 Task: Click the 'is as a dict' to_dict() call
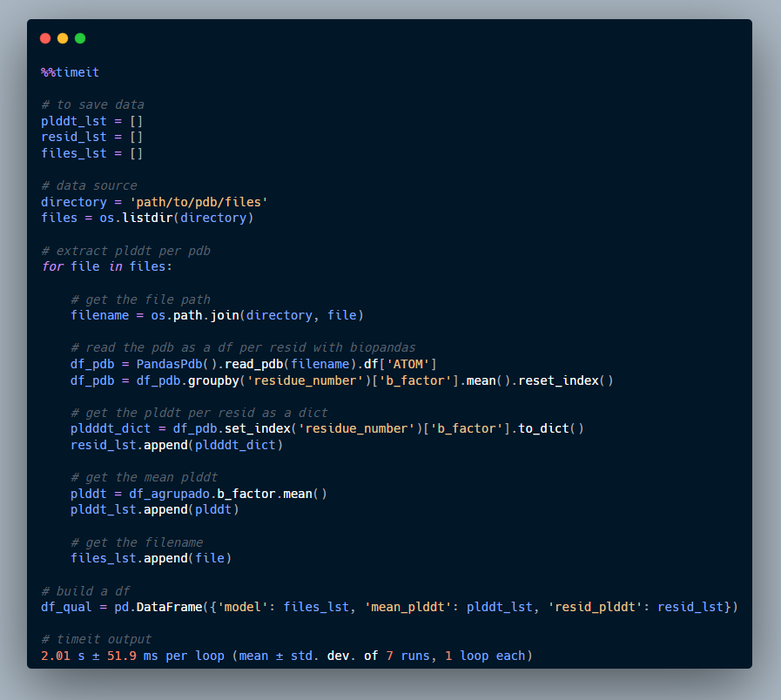[551, 428]
